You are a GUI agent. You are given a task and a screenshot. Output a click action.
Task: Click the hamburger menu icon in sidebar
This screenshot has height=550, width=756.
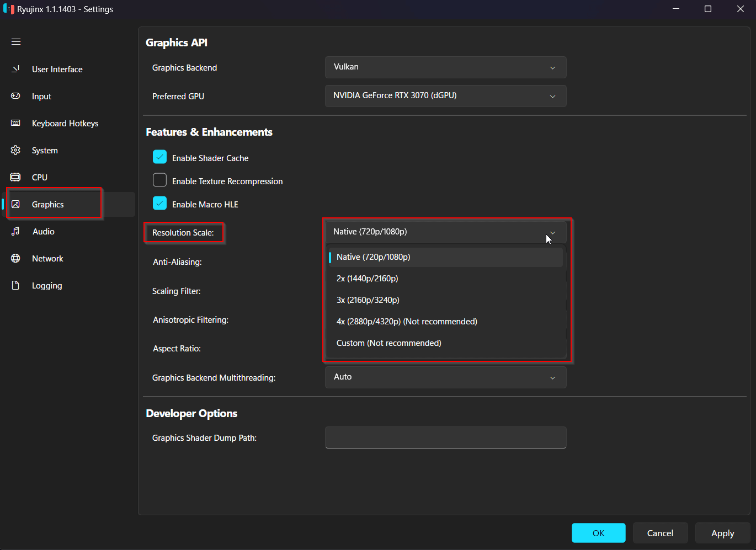tap(16, 42)
